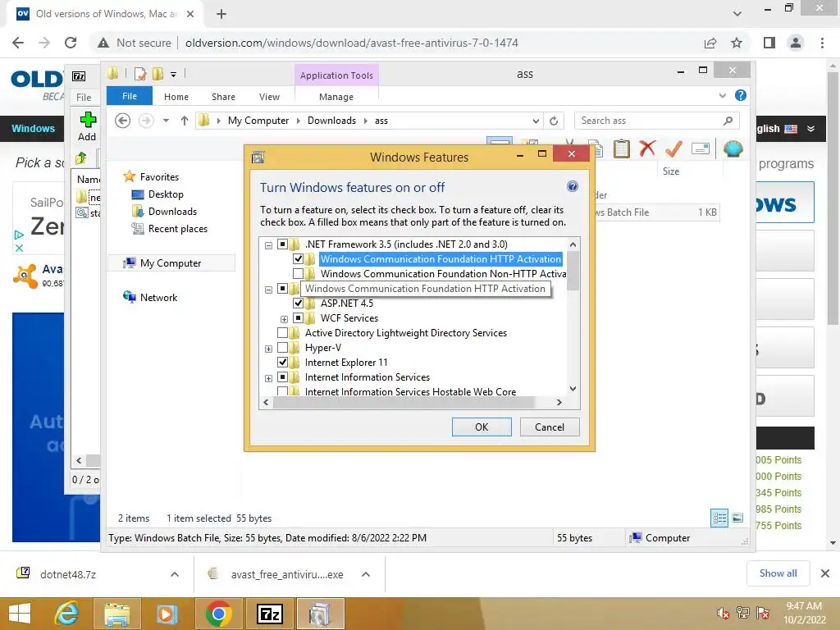
Task: Expand the Explorer ribbon chevron
Action: coord(722,95)
